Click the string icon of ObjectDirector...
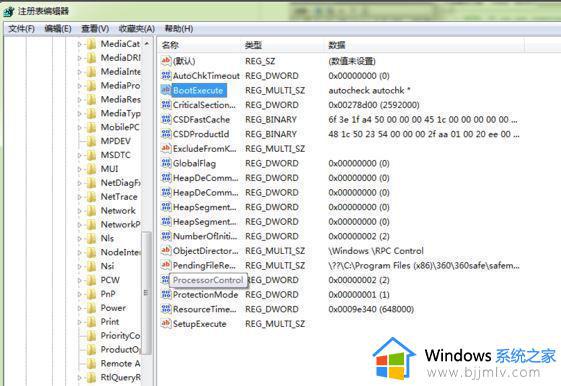Screen dimensions: 561x386 click(166, 251)
